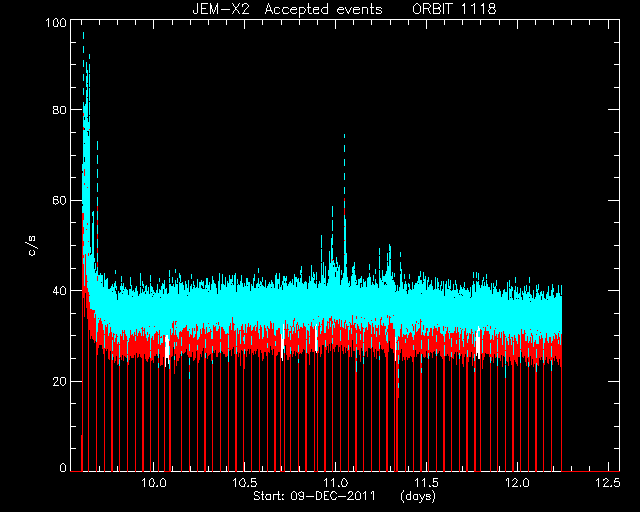
Task: Click the x-axis tick label '10.5'
Action: click(x=245, y=483)
